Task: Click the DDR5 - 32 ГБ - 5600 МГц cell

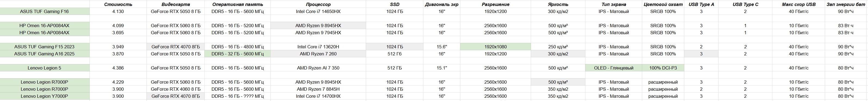Action: coord(238,54)
